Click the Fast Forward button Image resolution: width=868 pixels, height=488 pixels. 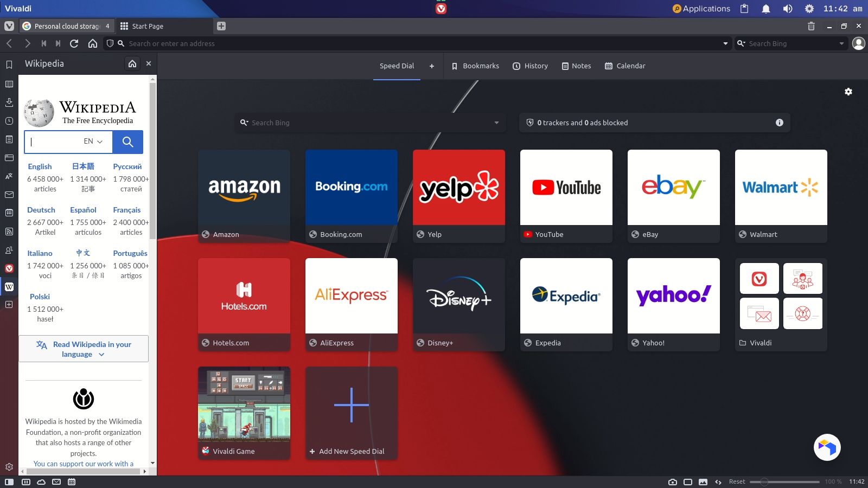pyautogui.click(x=58, y=43)
